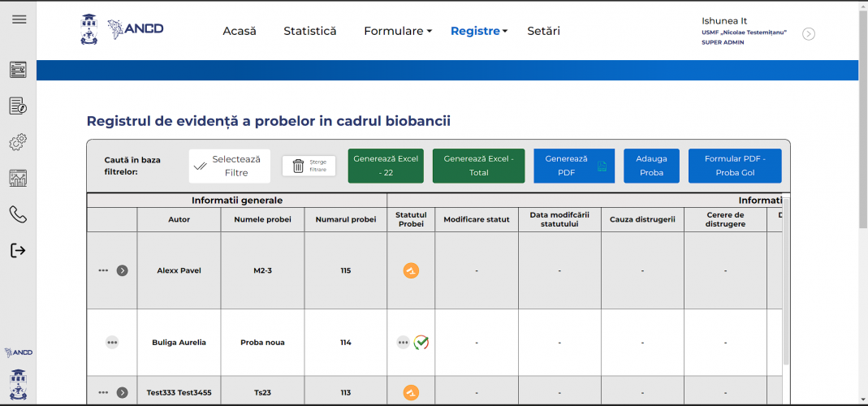Go to the Acasă page
This screenshot has height=406, width=868.
[x=240, y=31]
